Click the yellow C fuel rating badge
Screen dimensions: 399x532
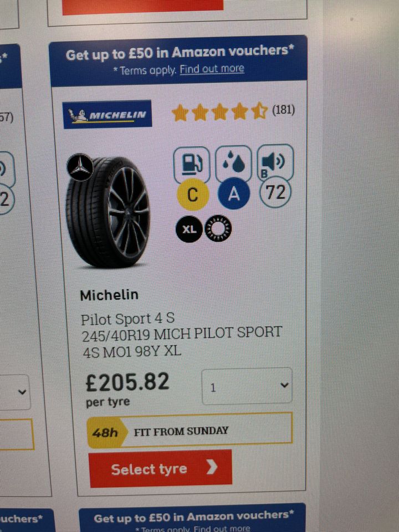tap(193, 195)
